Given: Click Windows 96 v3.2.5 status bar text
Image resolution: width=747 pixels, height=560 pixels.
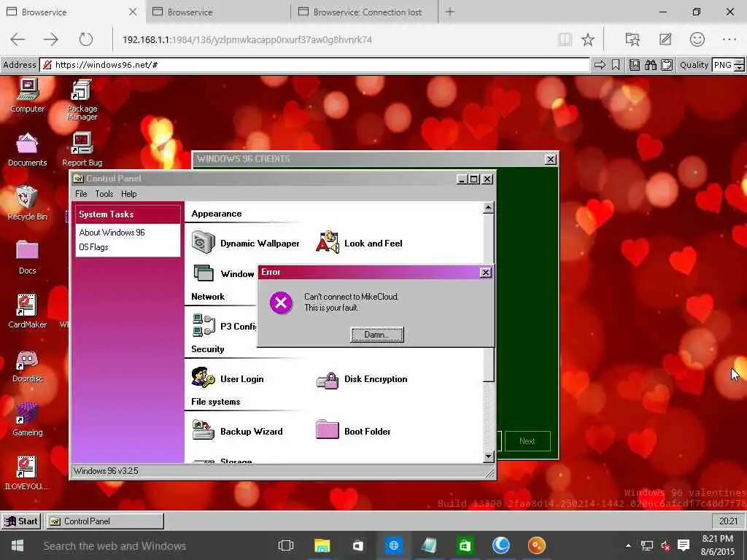Looking at the screenshot, I should [106, 471].
